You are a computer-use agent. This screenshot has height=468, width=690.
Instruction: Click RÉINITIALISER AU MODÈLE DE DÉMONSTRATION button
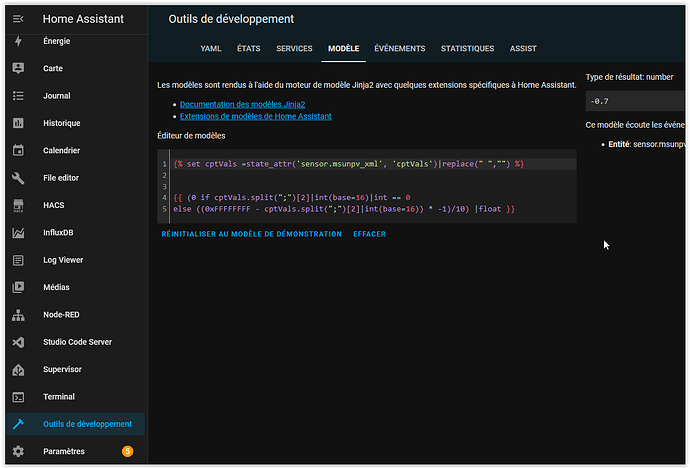click(x=251, y=234)
